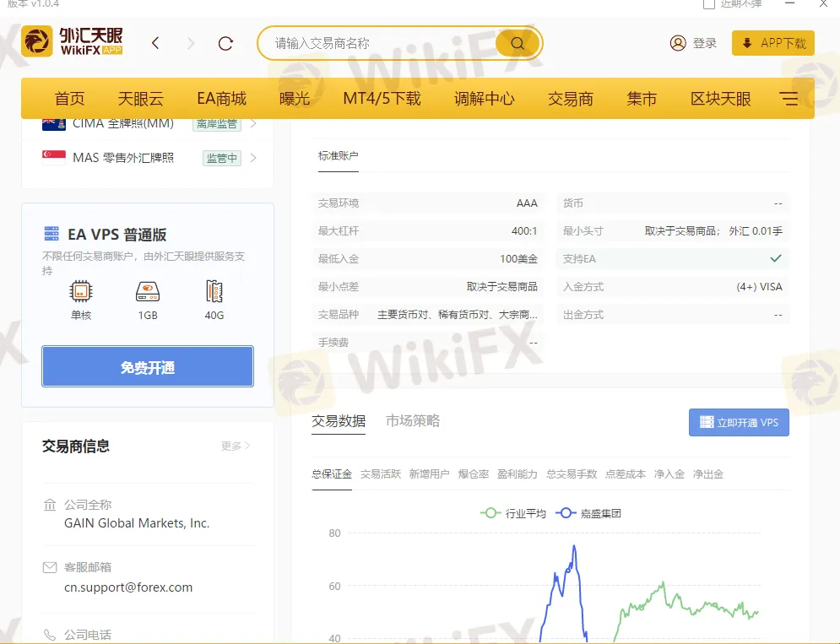
Task: Switch to the 市场策略 tab
Action: [x=412, y=419]
